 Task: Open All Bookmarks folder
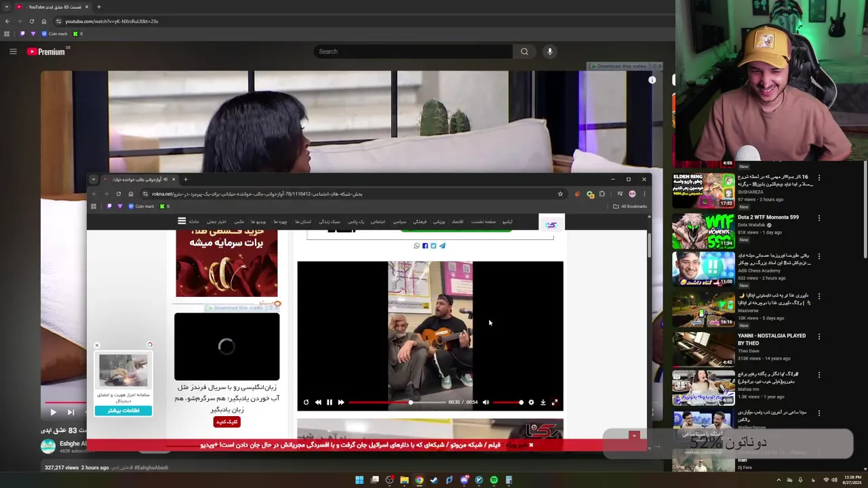click(x=630, y=206)
